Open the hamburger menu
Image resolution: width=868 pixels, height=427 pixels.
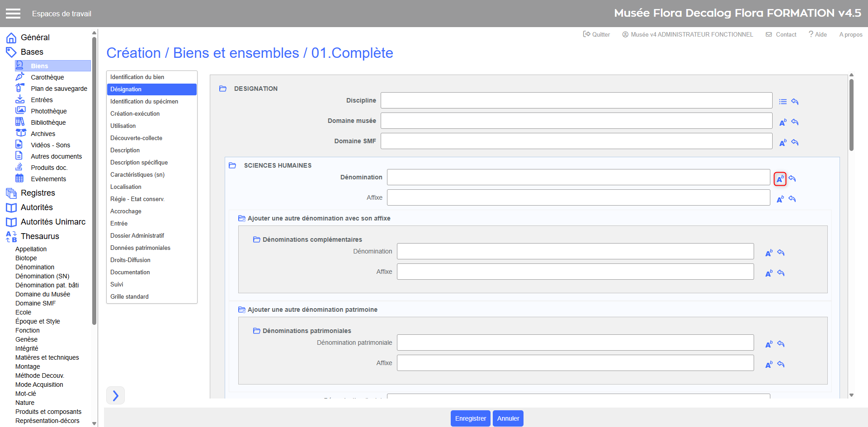[13, 14]
